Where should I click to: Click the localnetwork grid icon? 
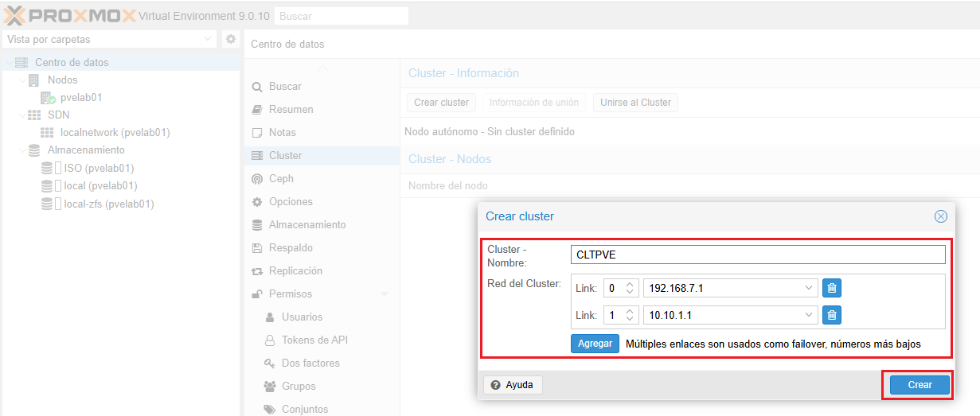[x=47, y=132]
